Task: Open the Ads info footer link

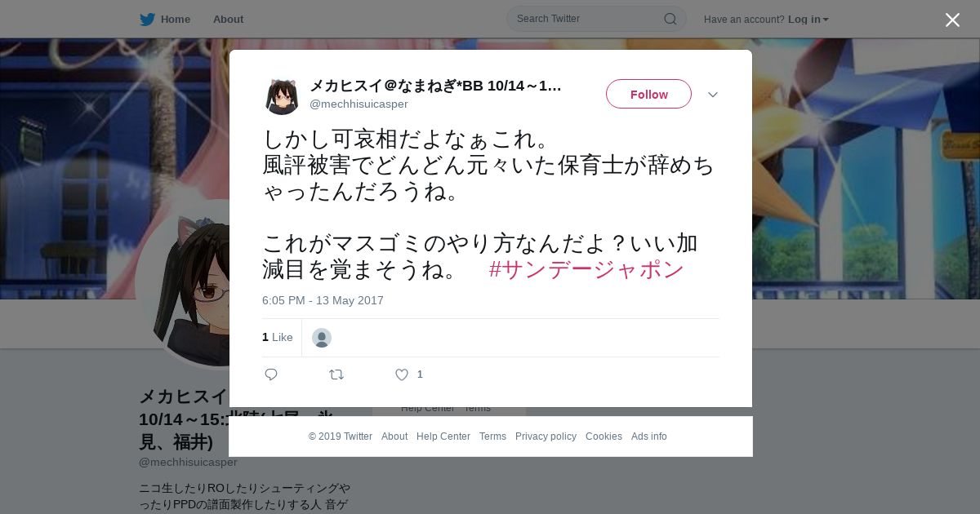Action: click(648, 436)
